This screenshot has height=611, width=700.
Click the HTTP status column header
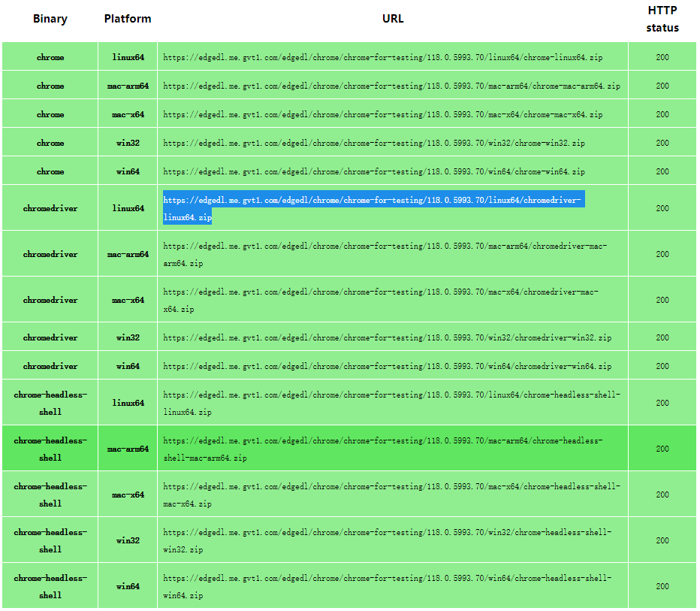[x=662, y=19]
